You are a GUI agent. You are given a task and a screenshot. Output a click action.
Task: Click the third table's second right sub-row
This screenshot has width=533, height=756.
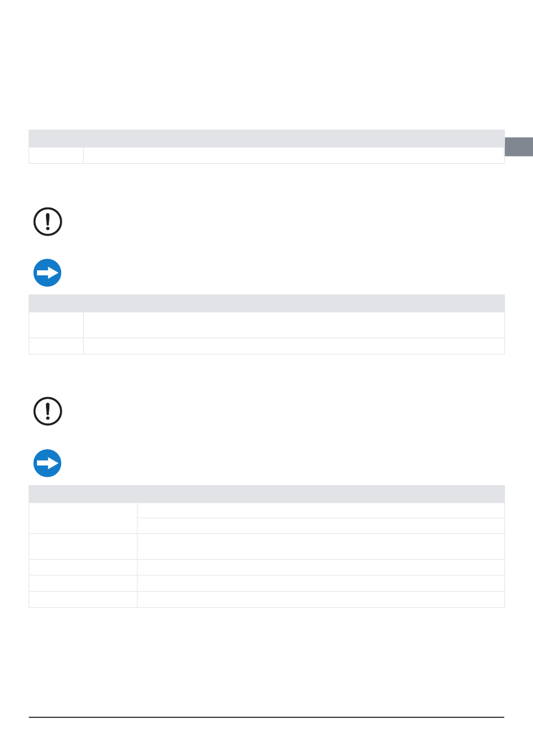321,526
